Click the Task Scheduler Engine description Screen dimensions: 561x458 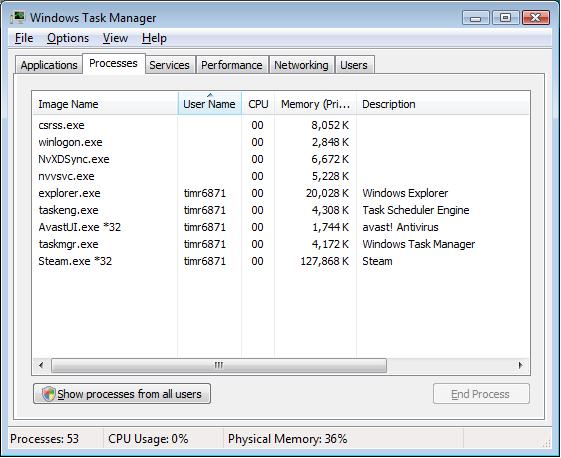tap(416, 210)
